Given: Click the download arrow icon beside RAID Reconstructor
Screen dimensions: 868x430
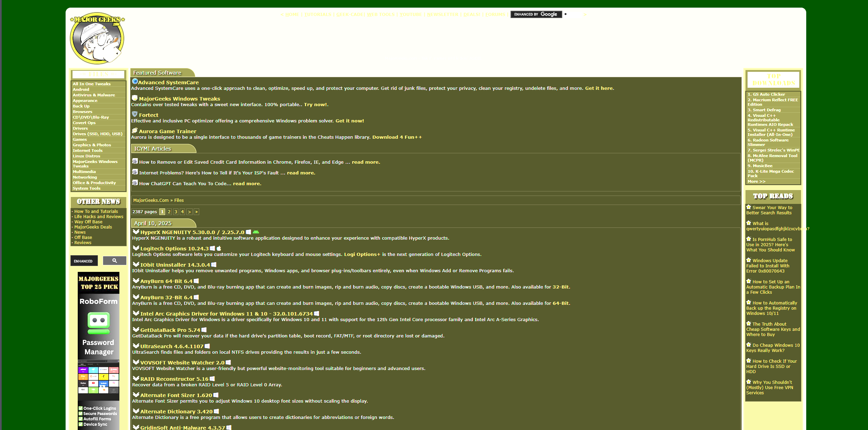Looking at the screenshot, I should [x=136, y=378].
